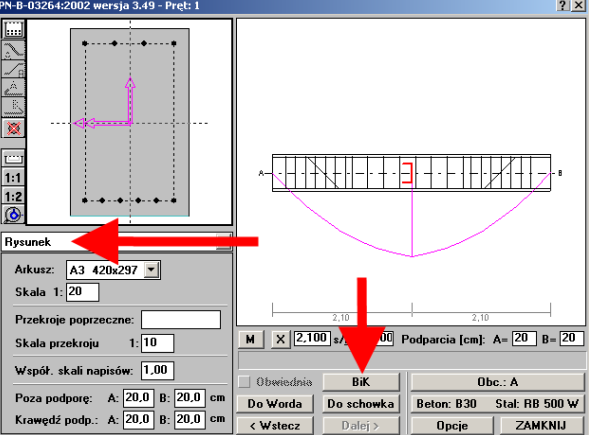The height and width of the screenshot is (435, 589).
Task: Toggle the Obwiednia checkbox
Action: tap(244, 382)
